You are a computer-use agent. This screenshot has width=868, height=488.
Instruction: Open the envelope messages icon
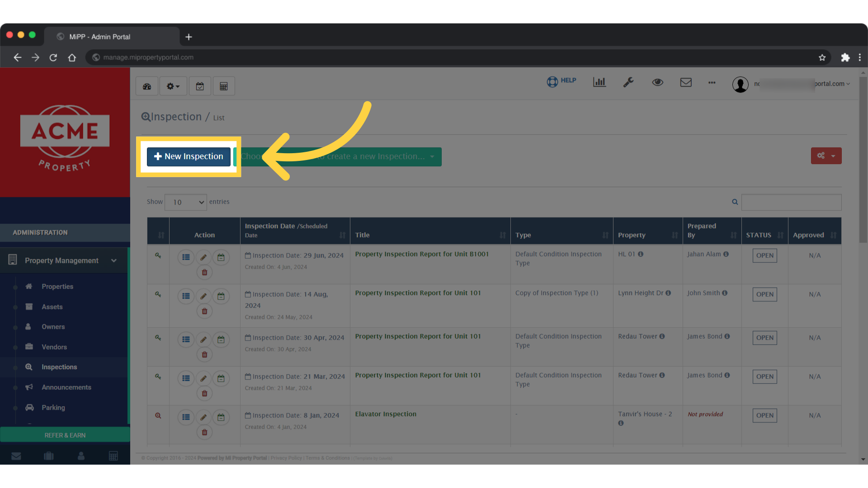(x=686, y=82)
